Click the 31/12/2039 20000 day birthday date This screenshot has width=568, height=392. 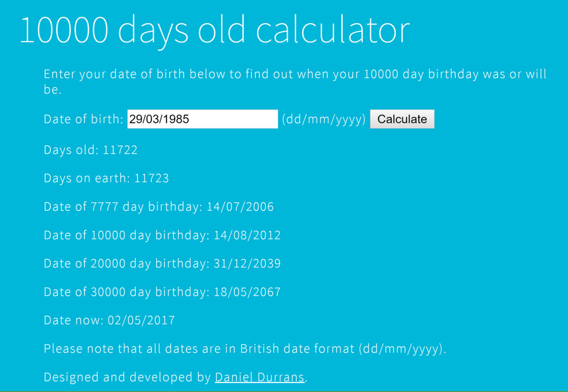247,264
